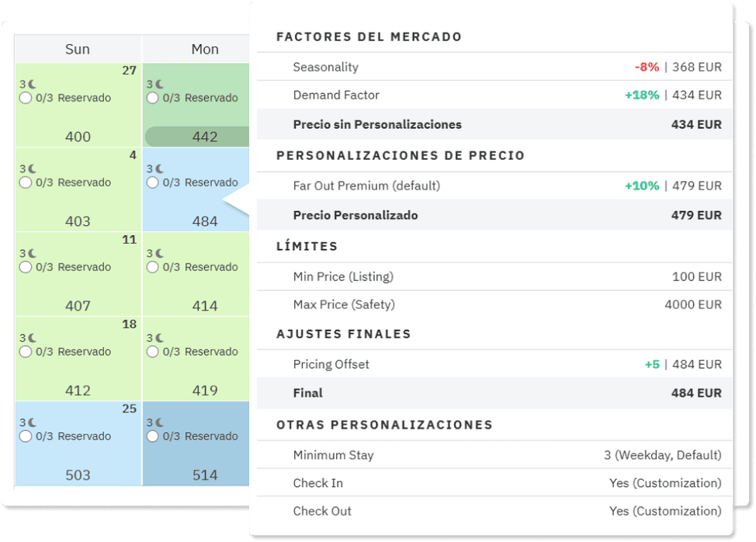Select the Reservado radio button in Monday 419 cell
The width and height of the screenshot is (756, 542).
coord(153,352)
